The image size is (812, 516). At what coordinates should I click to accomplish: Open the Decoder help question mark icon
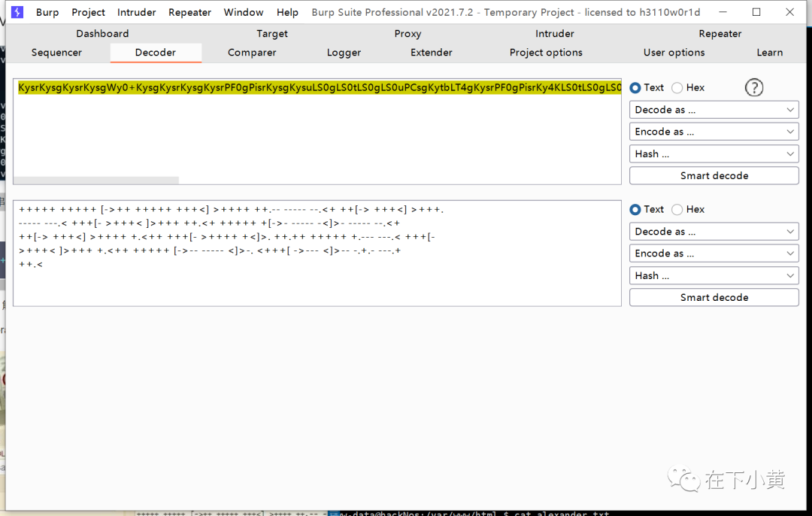pyautogui.click(x=754, y=87)
